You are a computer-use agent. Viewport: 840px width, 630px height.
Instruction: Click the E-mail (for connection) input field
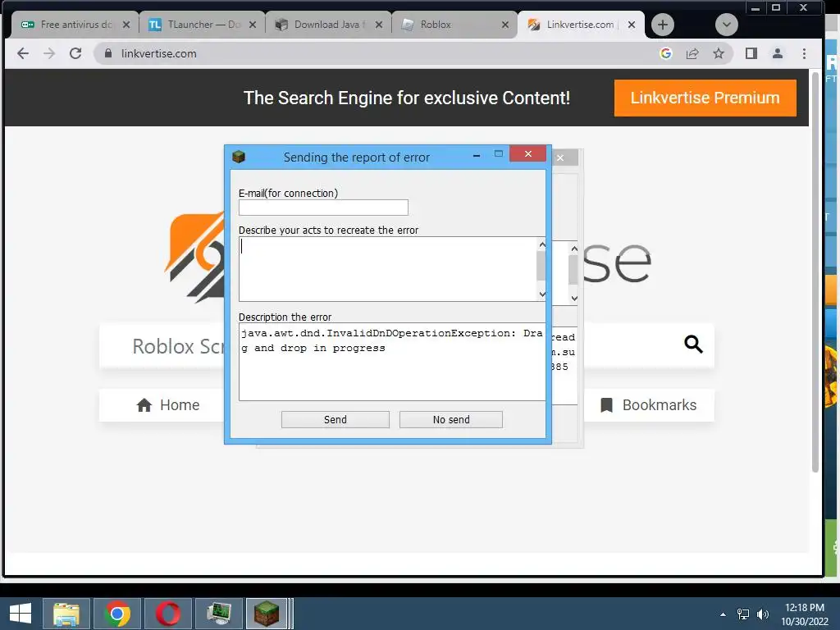(x=323, y=208)
